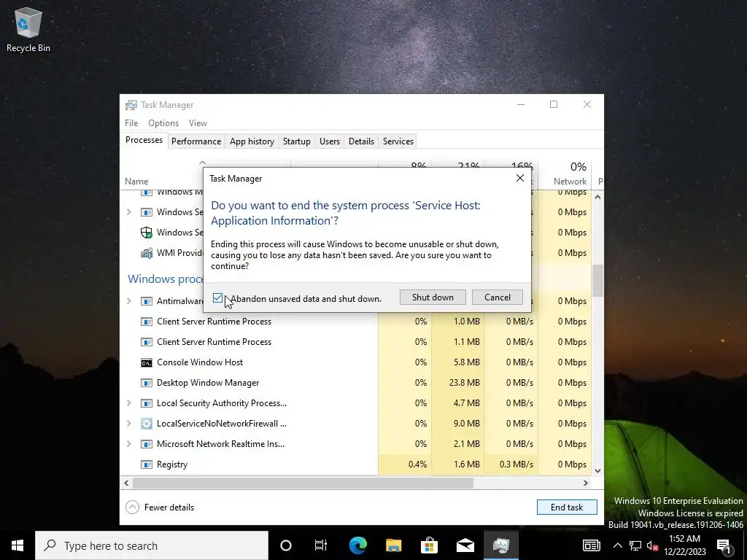Screen dimensions: 747x560
Task: Switch to the Startup tab
Action: point(297,141)
